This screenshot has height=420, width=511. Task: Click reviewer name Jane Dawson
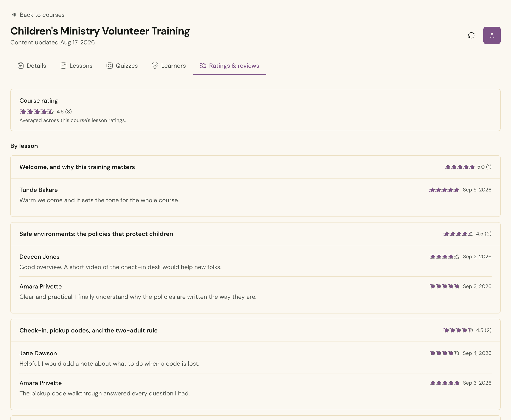38,353
